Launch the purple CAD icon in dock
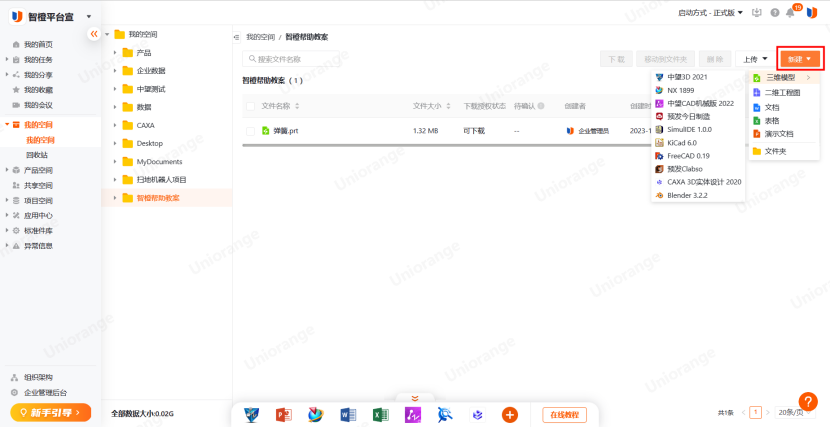 [413, 415]
